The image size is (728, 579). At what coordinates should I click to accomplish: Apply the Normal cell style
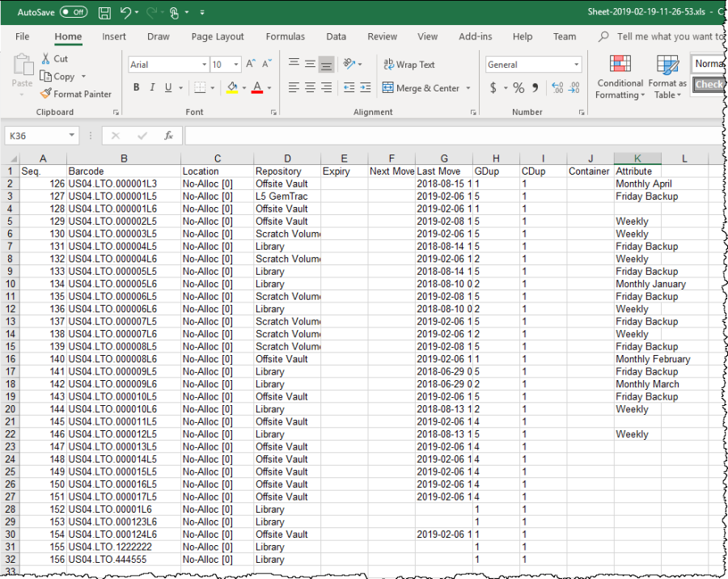(x=709, y=64)
